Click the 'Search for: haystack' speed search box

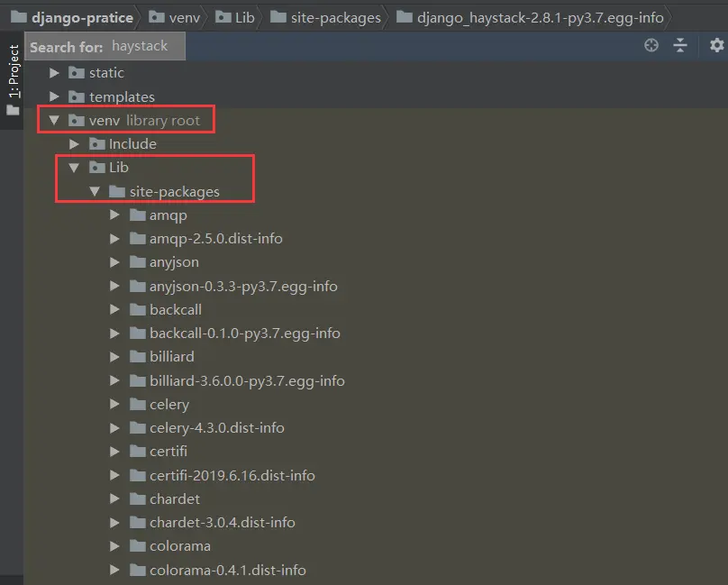click(105, 47)
